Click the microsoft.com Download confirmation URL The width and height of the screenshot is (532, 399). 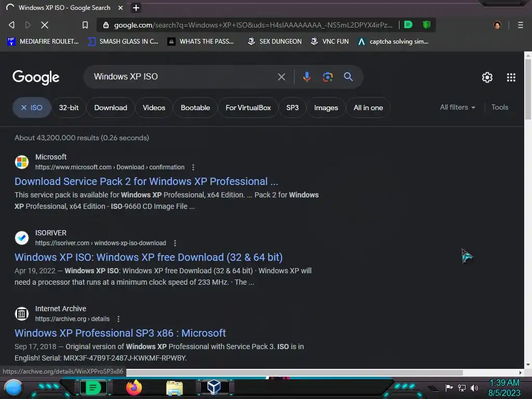pyautogui.click(x=110, y=167)
